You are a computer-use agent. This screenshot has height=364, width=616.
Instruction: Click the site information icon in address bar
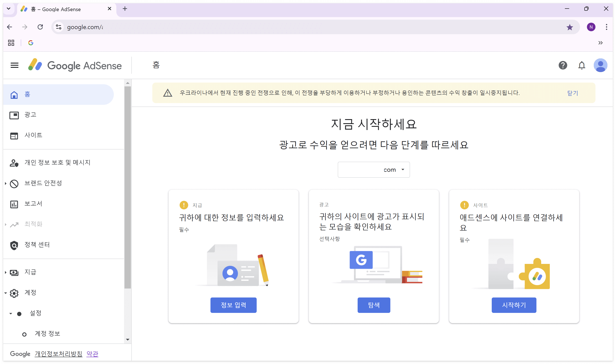[58, 27]
